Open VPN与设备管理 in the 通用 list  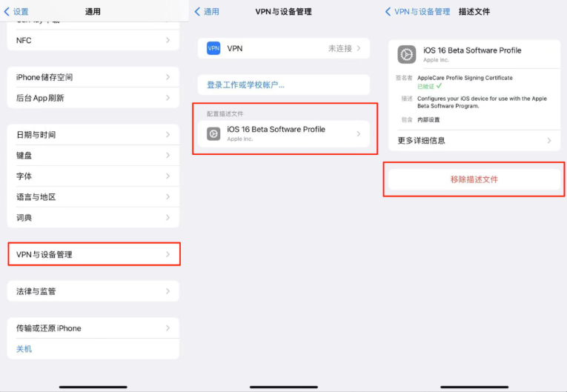click(94, 254)
